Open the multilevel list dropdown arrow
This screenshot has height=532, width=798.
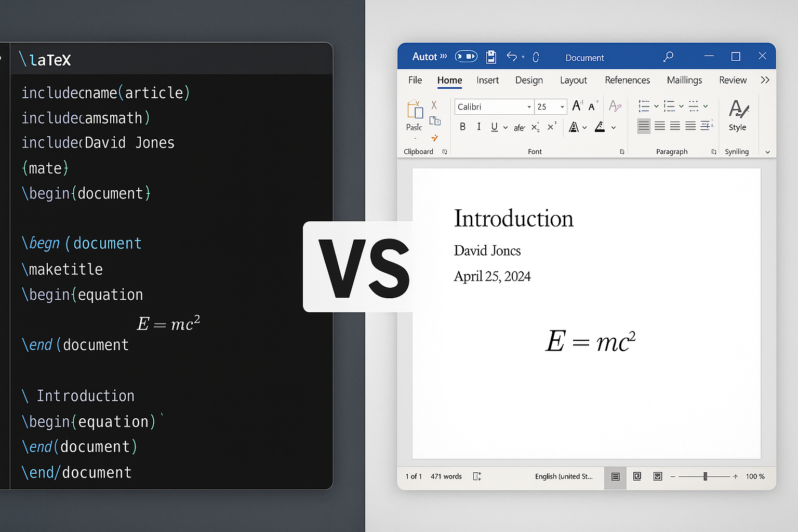(x=706, y=106)
